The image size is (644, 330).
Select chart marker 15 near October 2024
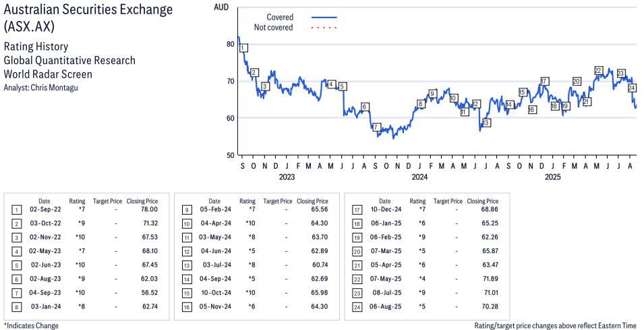tap(523, 92)
